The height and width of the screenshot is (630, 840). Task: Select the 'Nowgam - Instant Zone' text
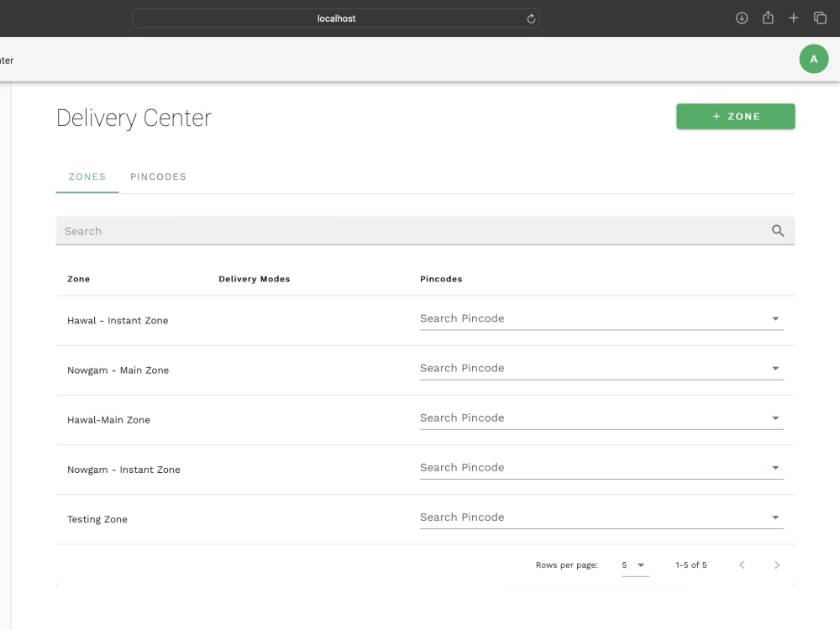[x=123, y=470]
